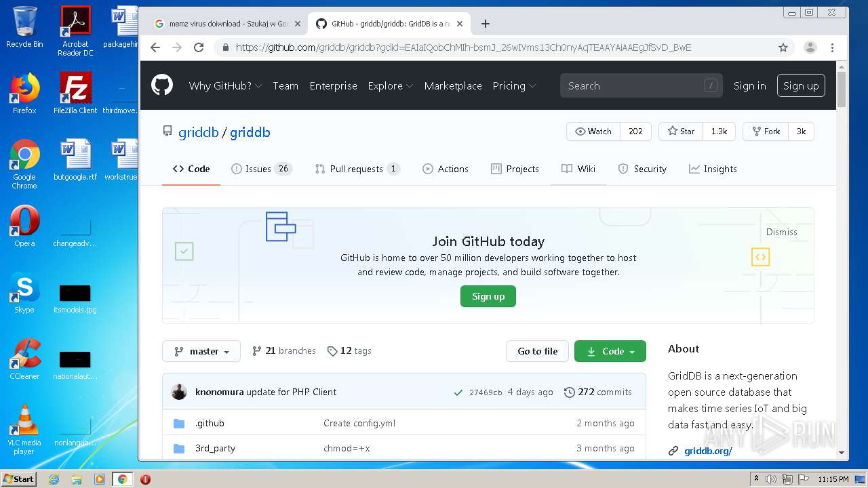Viewport: 868px width, 488px height.
Task: Open the Wiki tab
Action: tap(578, 169)
